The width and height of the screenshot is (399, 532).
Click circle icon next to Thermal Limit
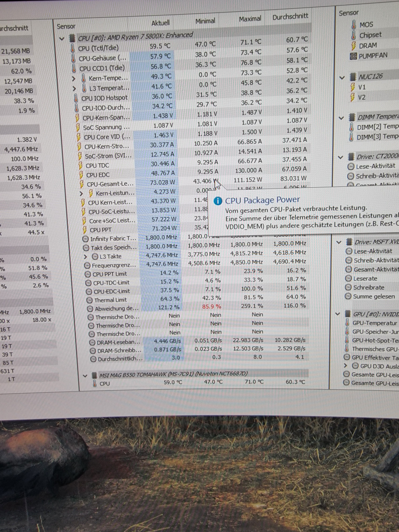[90, 300]
